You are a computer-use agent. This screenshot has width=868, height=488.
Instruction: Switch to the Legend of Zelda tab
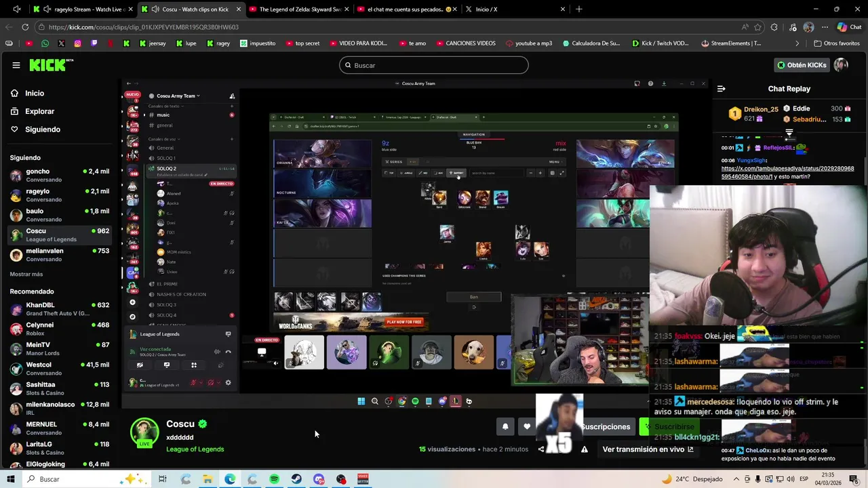tap(298, 9)
